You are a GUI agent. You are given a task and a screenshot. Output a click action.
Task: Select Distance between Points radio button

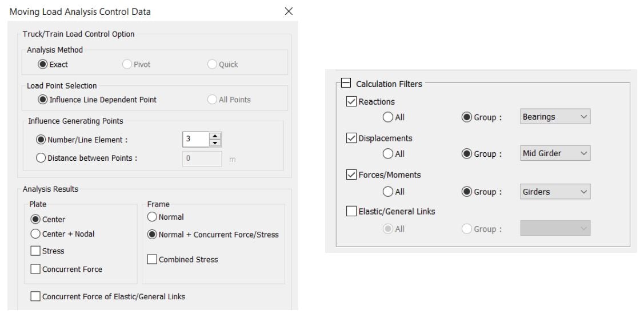(x=41, y=158)
